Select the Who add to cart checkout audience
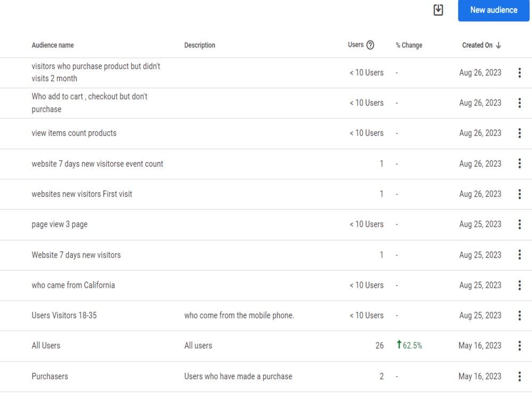This screenshot has width=532, height=399. click(x=89, y=103)
